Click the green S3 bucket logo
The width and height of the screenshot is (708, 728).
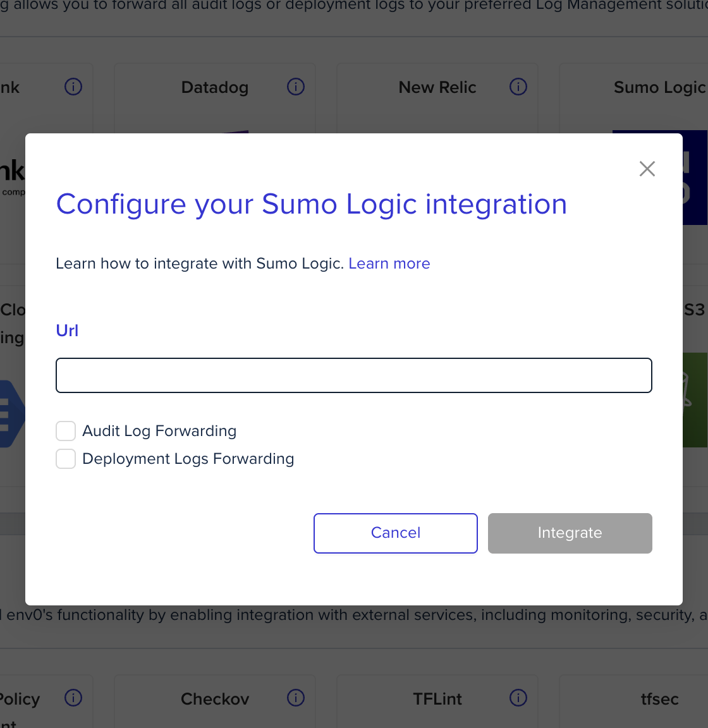coord(695,400)
